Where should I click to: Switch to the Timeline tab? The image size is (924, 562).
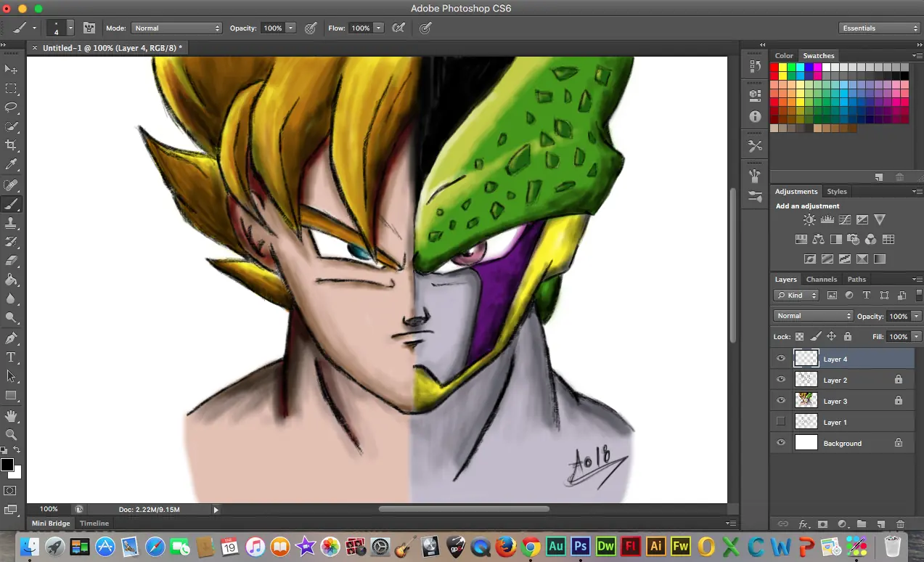click(94, 523)
